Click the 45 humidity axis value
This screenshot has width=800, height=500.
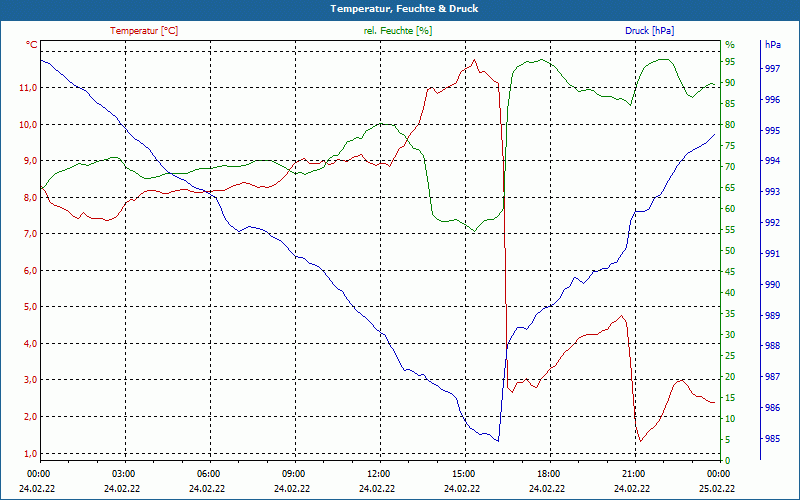tap(730, 271)
